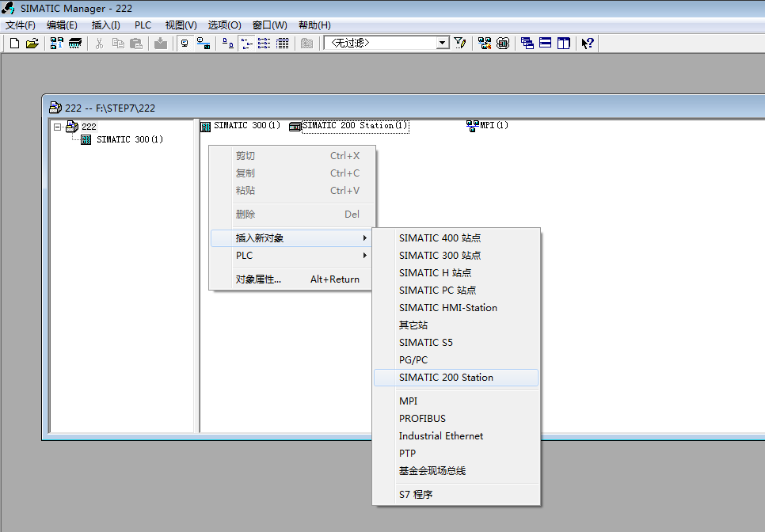Click the context help arrow icon
765x532 pixels.
587,44
